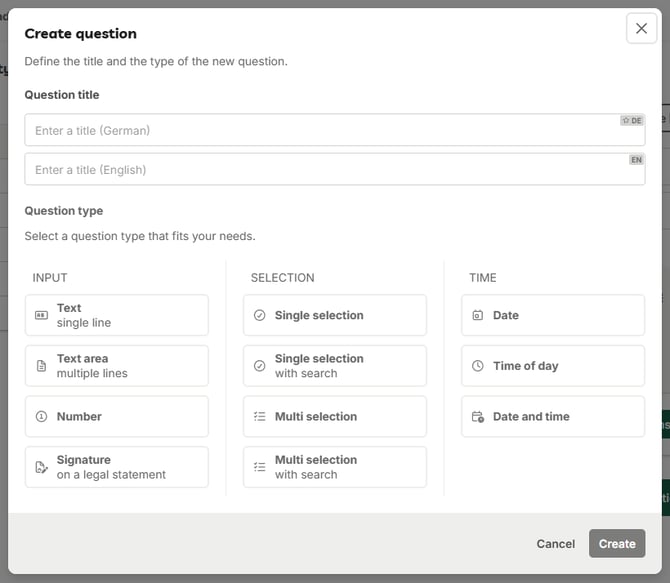Click the TIME category heading
The width and height of the screenshot is (670, 583).
click(483, 278)
